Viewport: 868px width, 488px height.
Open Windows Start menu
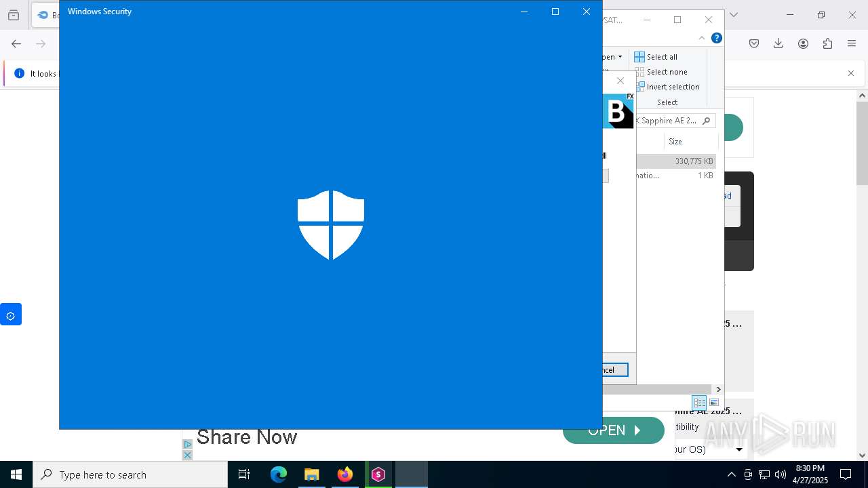(x=16, y=474)
